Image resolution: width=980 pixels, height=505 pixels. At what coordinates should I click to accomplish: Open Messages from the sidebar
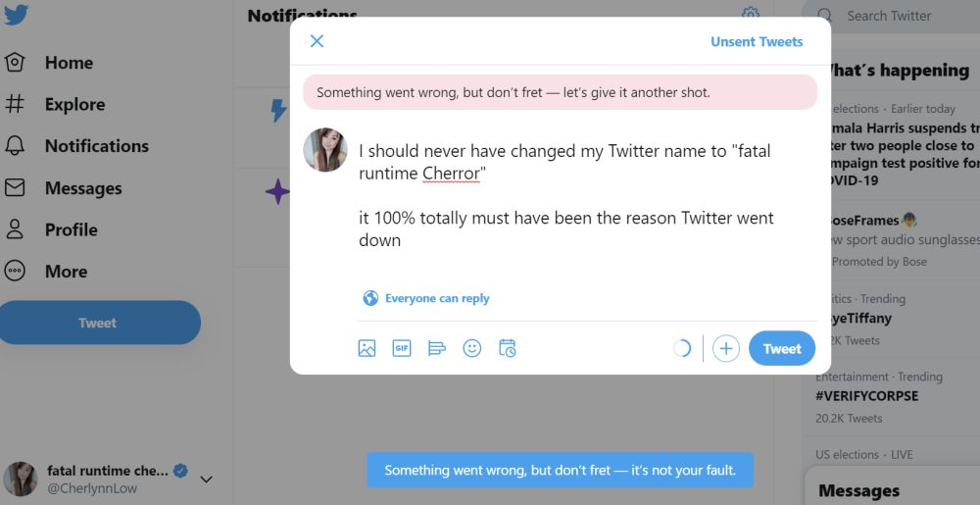coord(83,188)
